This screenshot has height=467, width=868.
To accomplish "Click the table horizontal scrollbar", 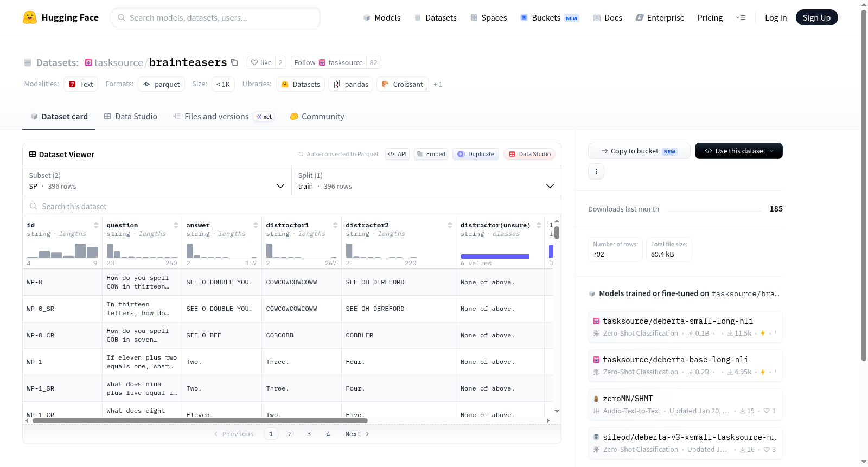I will 200,420.
